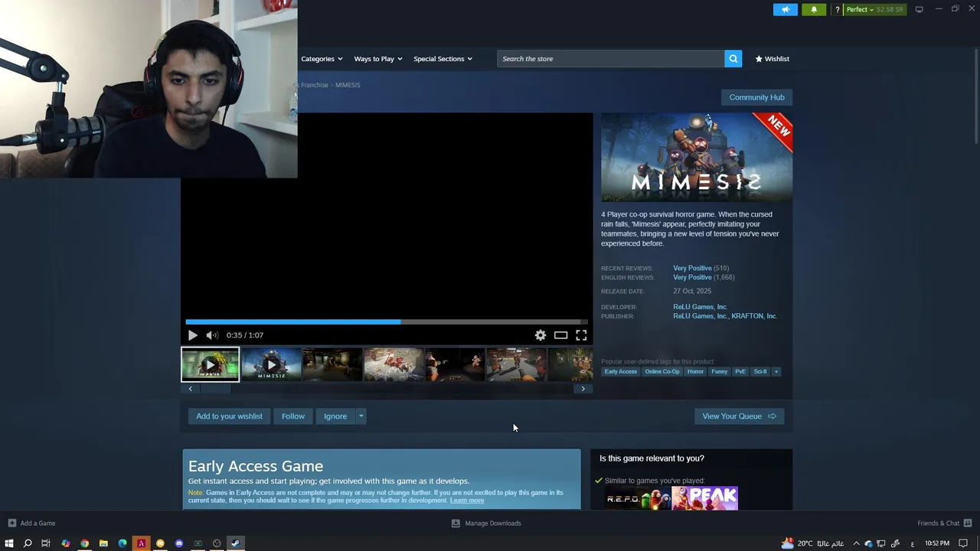
Task: Mute the trailer audio
Action: point(212,335)
